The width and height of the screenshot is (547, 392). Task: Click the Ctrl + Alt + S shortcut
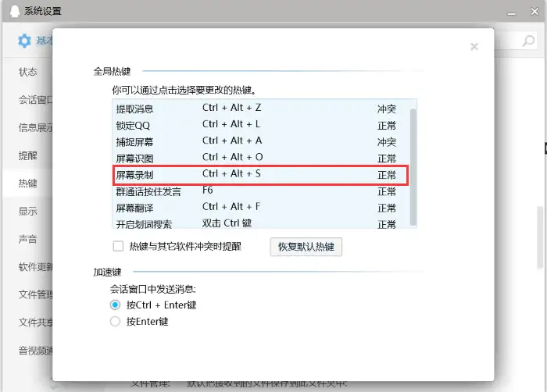[231, 173]
